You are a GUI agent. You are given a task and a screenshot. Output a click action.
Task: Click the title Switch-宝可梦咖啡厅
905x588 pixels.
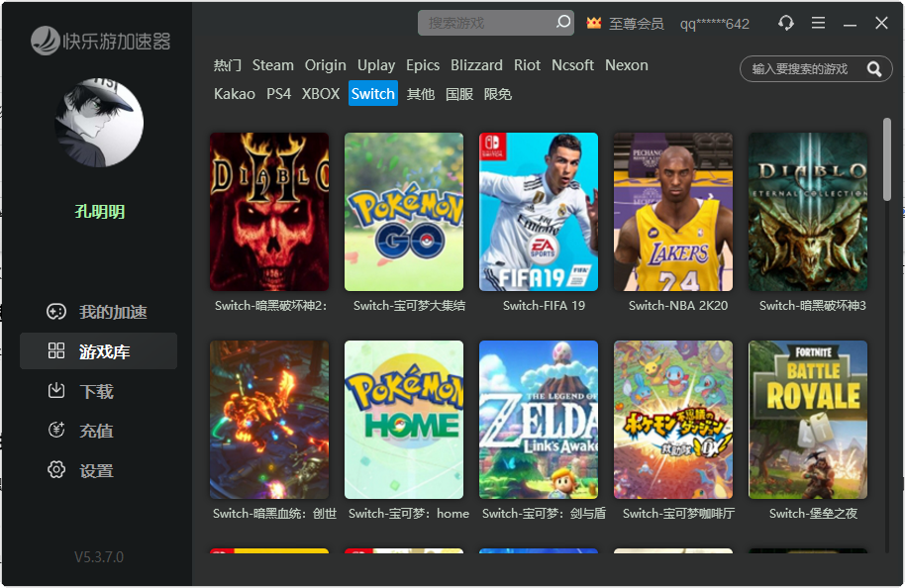[x=679, y=514]
